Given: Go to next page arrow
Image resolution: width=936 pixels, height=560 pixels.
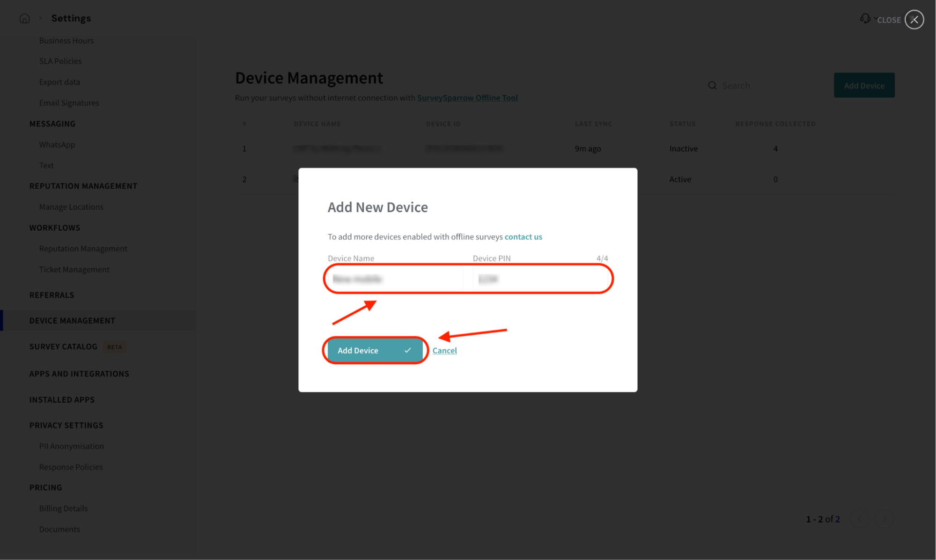Looking at the screenshot, I should coord(884,519).
